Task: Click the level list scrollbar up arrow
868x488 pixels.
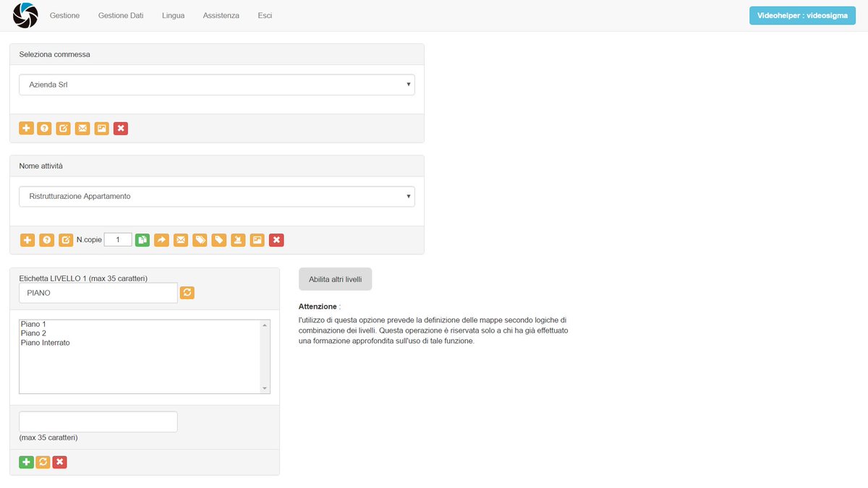Action: point(265,325)
